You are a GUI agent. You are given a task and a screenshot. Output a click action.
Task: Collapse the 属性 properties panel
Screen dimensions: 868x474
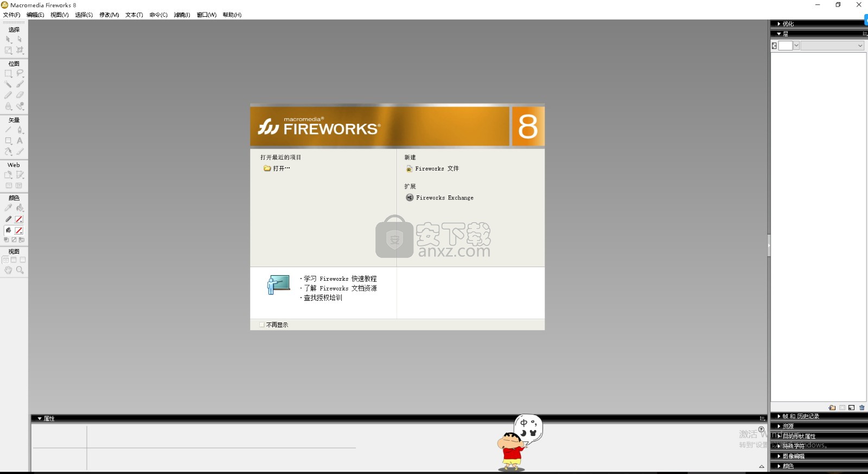(x=40, y=419)
